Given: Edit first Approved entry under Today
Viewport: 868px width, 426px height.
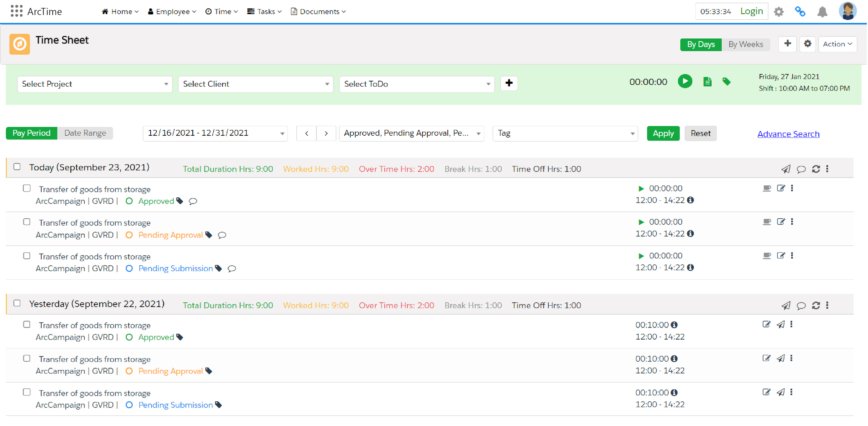Looking at the screenshot, I should 781,188.
